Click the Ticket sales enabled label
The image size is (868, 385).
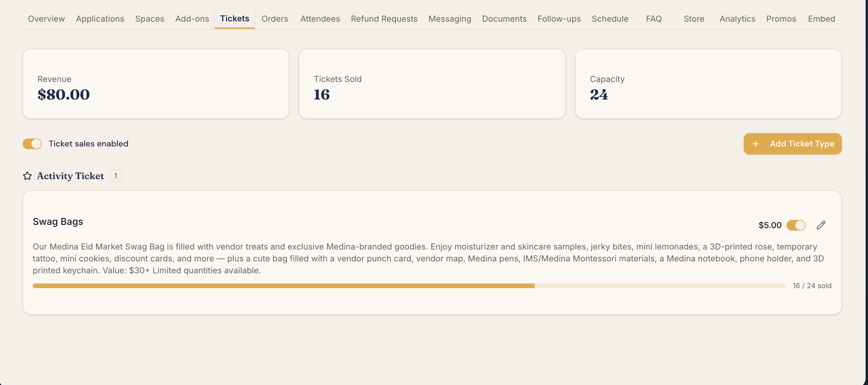(89, 144)
